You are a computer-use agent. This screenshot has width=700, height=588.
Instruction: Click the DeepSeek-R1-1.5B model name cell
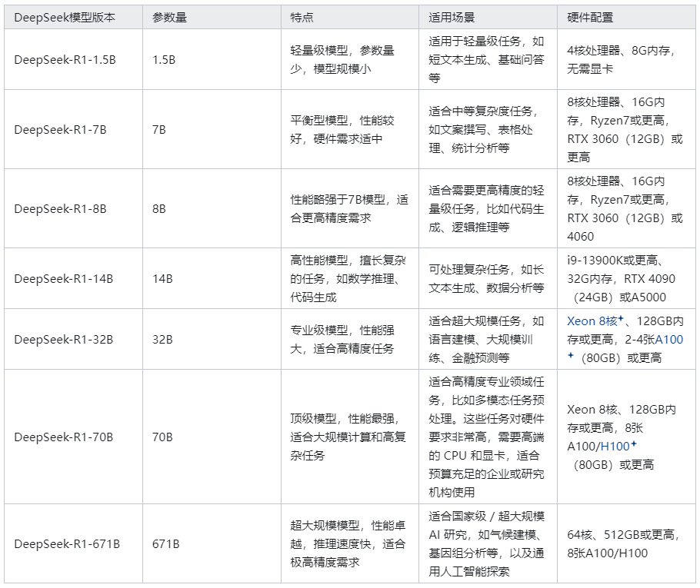click(65, 59)
